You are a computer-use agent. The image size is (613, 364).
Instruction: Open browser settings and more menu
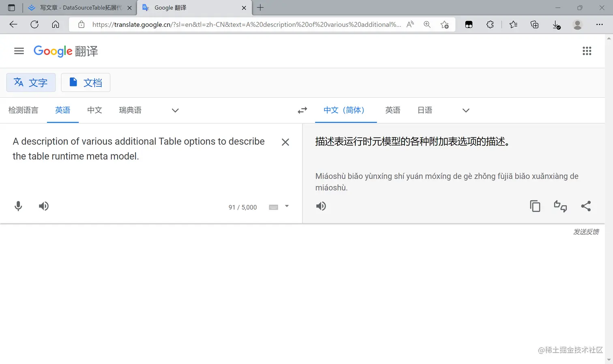[599, 24]
